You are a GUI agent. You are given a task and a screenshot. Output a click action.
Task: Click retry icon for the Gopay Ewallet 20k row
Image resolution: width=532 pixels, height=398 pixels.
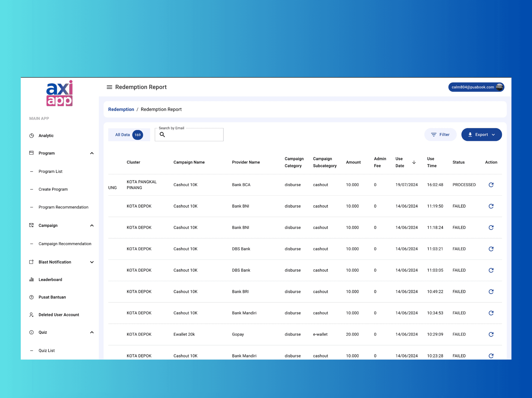[491, 334]
